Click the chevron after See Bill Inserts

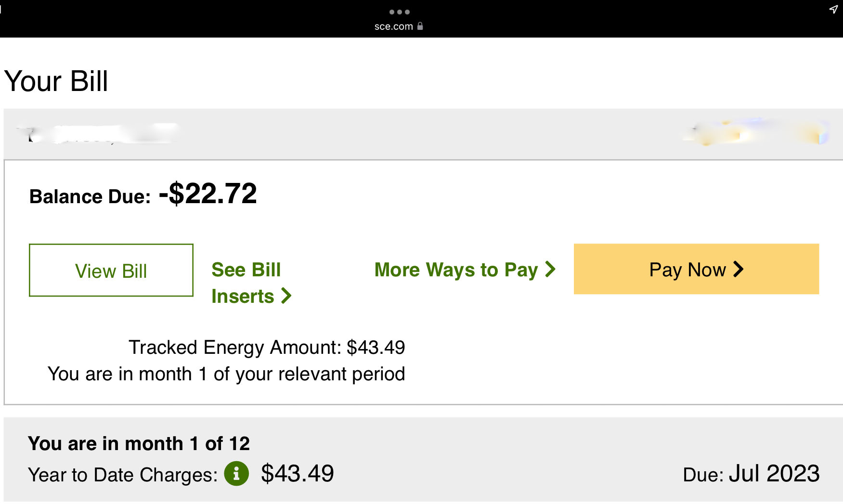[x=286, y=296]
